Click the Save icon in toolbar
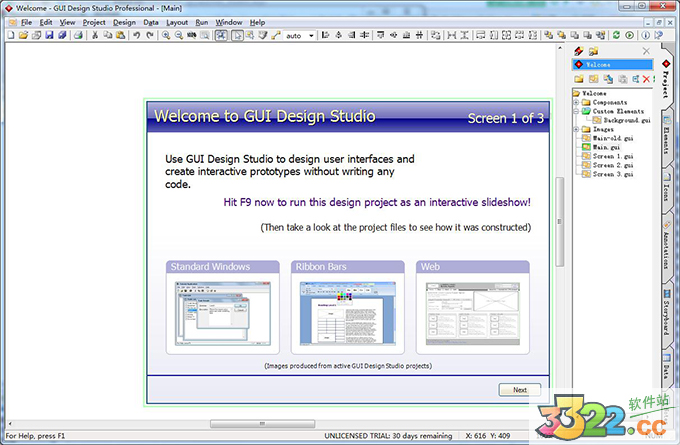Image resolution: width=680 pixels, height=445 pixels. [49, 35]
